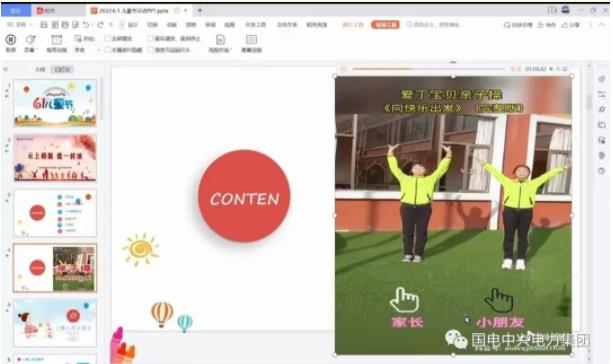613x364 pixels.
Task: Select the orange highlighted video tools tab
Action: click(385, 25)
